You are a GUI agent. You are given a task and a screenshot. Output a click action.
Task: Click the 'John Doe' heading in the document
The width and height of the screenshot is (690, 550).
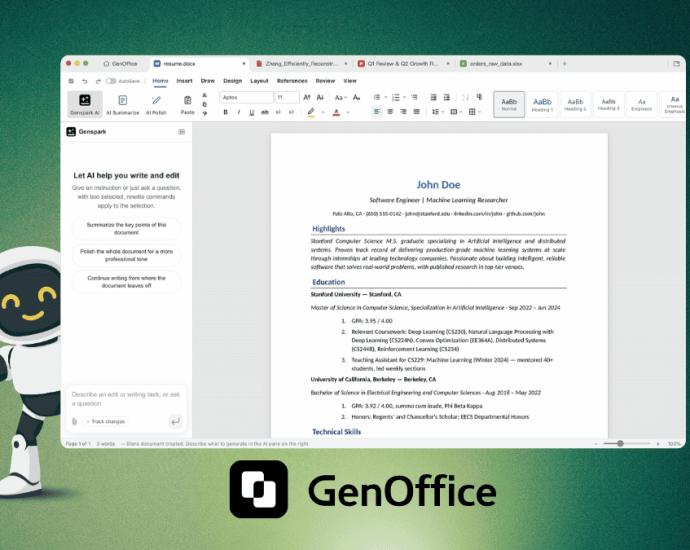(x=438, y=185)
